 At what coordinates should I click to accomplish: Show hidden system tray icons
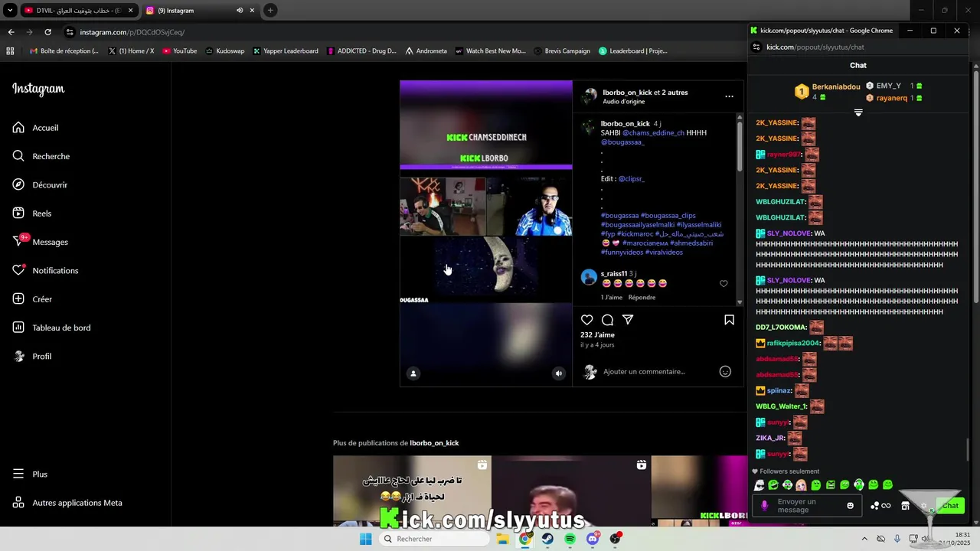864,539
